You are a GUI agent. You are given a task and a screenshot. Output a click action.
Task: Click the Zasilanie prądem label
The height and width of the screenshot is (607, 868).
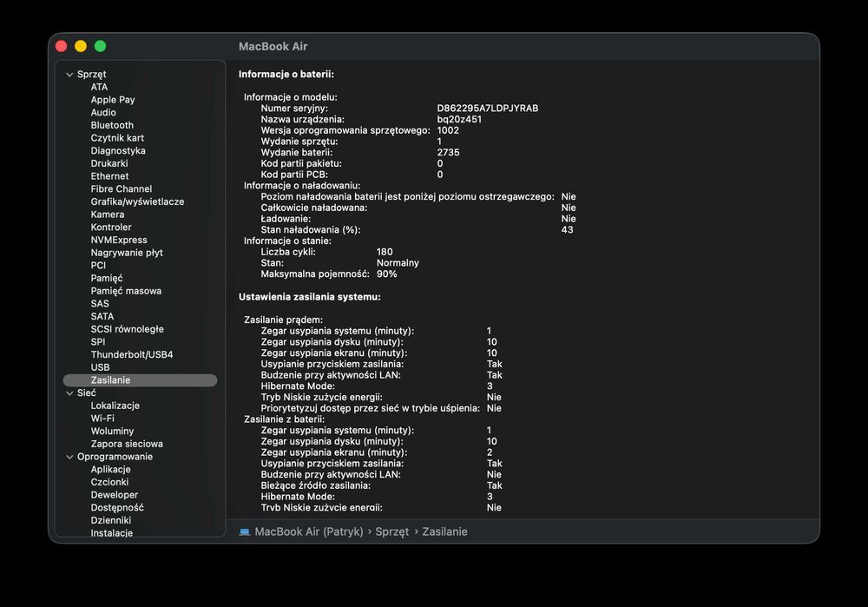coord(283,320)
